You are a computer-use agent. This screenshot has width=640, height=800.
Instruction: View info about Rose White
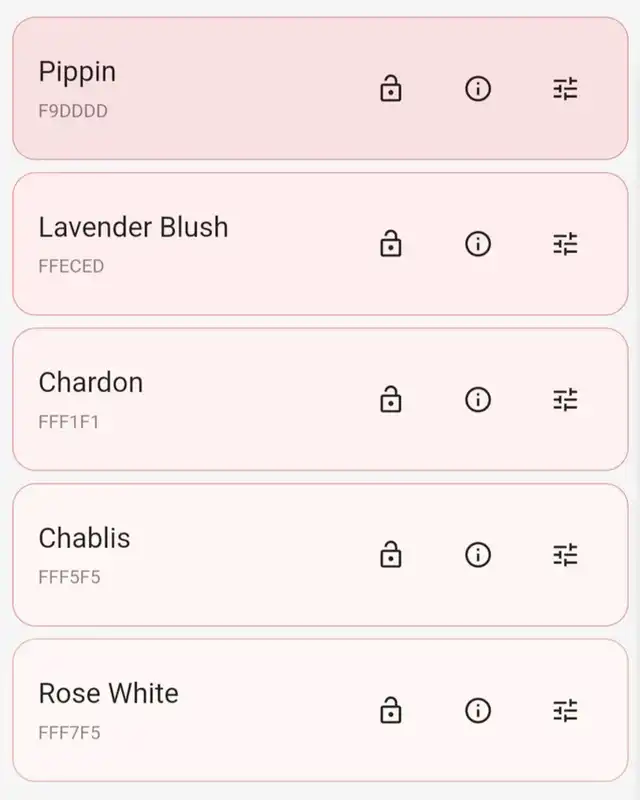coord(478,711)
